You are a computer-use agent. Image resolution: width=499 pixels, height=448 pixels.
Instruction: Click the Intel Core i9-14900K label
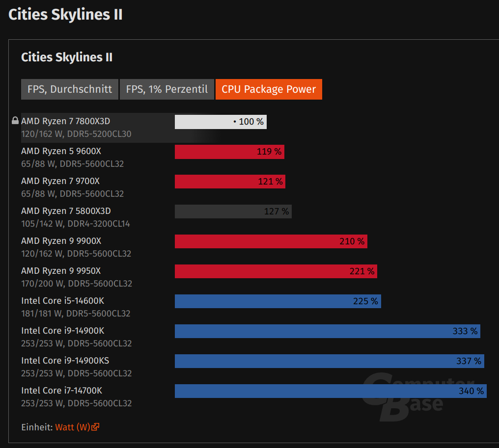63,330
